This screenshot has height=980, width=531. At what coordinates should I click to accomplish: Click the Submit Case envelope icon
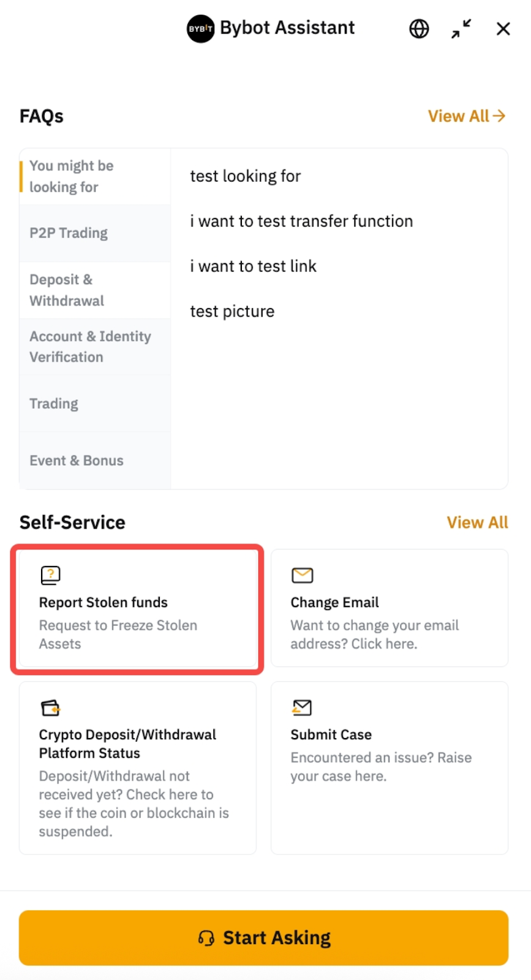coord(302,707)
